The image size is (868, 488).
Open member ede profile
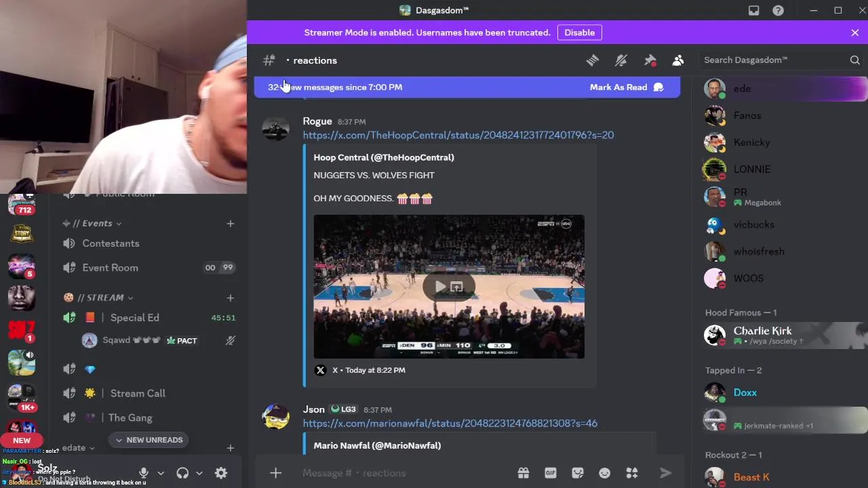point(785,89)
